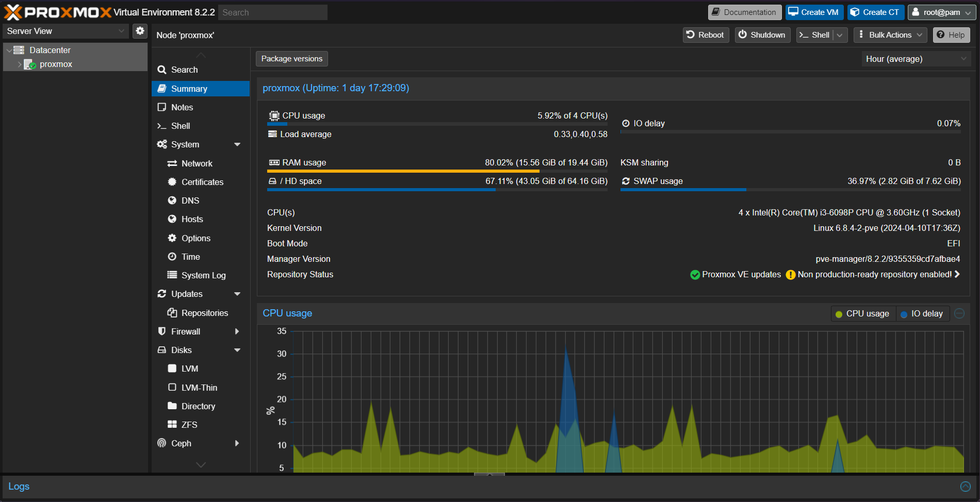Open the Shell button dropdown arrow
This screenshot has width=980, height=502.
(840, 35)
